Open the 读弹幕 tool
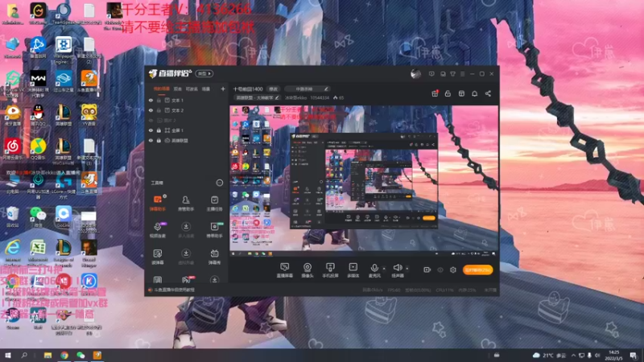This screenshot has height=362, width=644. pyautogui.click(x=158, y=257)
